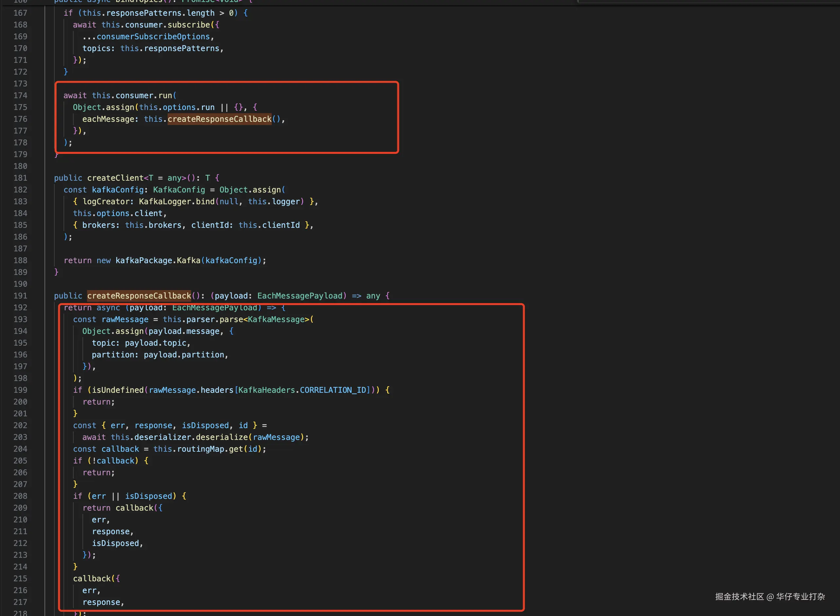Click deserializer.deserialize call on line 203
The height and width of the screenshot is (616, 840).
coord(191,437)
